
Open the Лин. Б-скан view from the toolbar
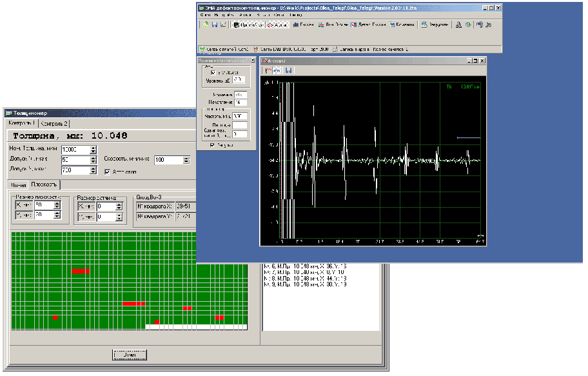pyautogui.click(x=333, y=25)
